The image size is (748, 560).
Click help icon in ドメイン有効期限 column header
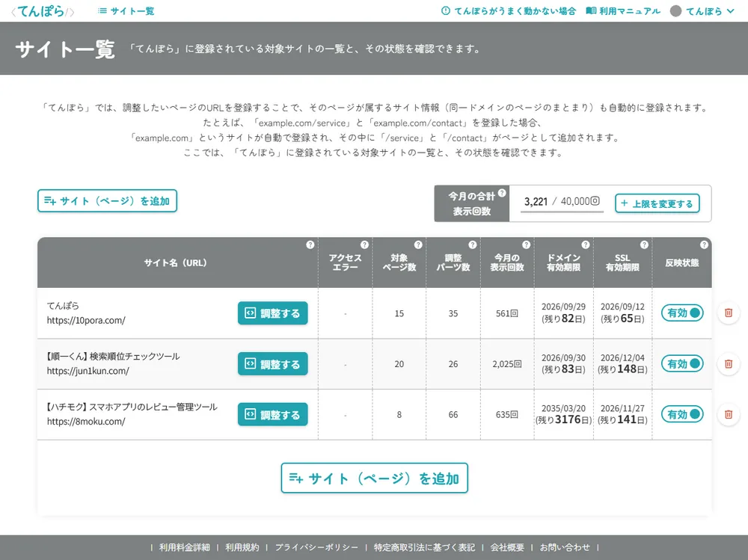coord(586,244)
